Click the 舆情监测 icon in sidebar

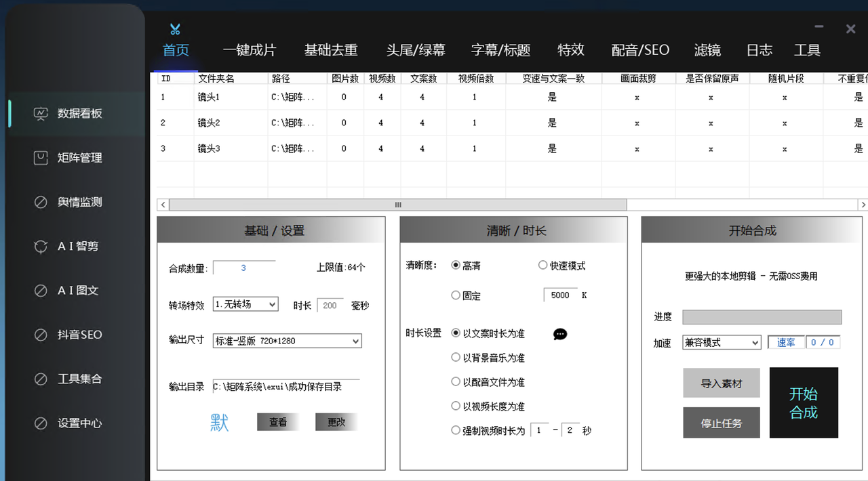click(x=41, y=202)
